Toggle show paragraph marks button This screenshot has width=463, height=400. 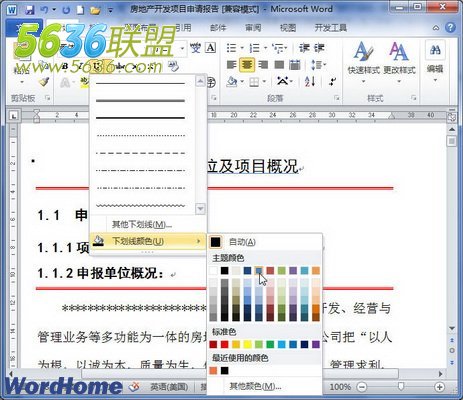[332, 81]
